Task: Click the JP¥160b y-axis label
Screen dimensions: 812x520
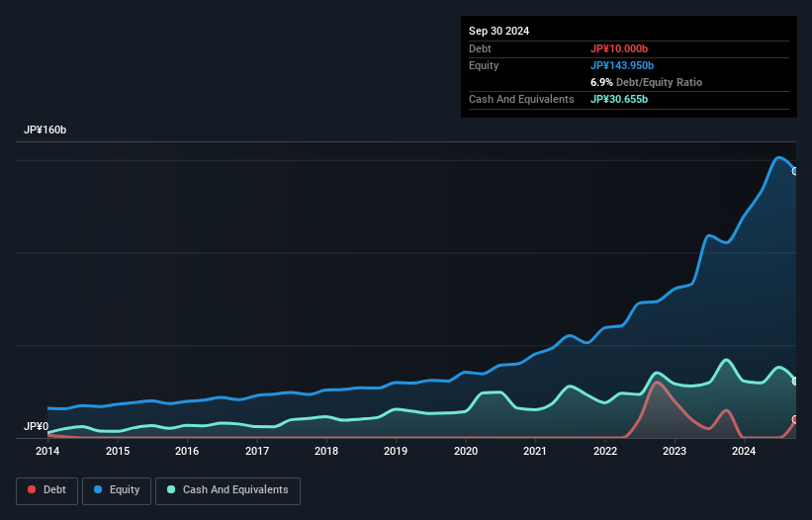Action: click(x=45, y=130)
